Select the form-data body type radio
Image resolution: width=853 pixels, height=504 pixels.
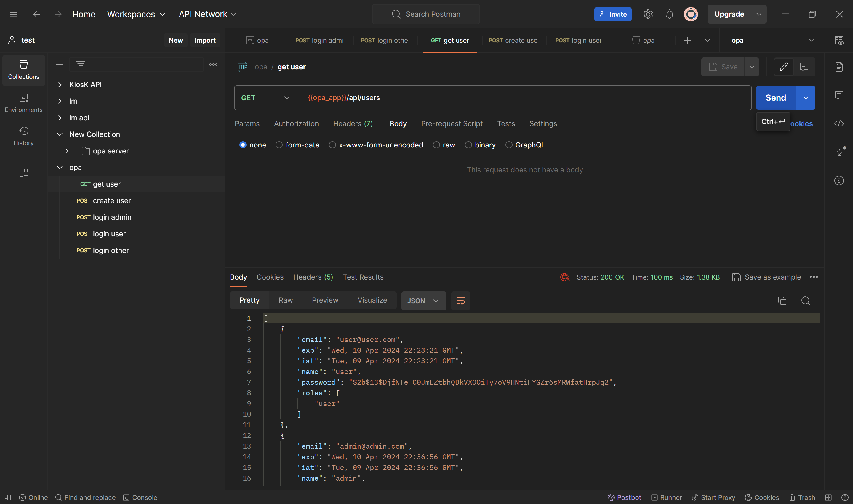click(279, 145)
